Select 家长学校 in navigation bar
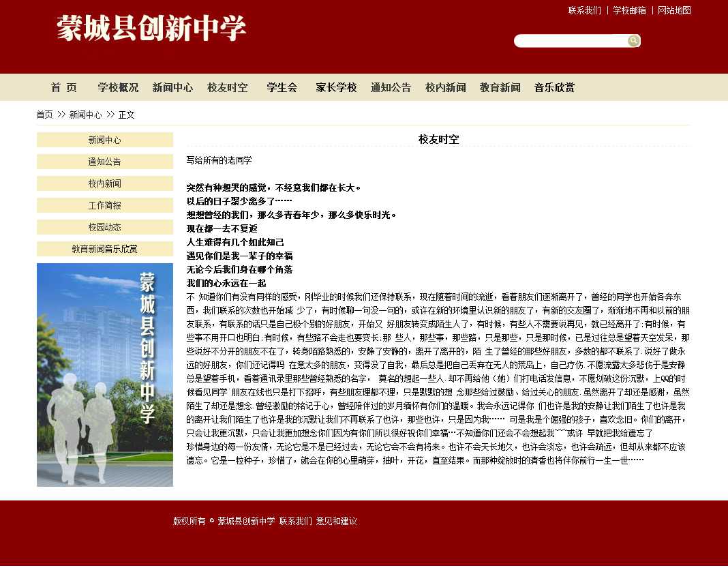The image size is (728, 585). [336, 88]
